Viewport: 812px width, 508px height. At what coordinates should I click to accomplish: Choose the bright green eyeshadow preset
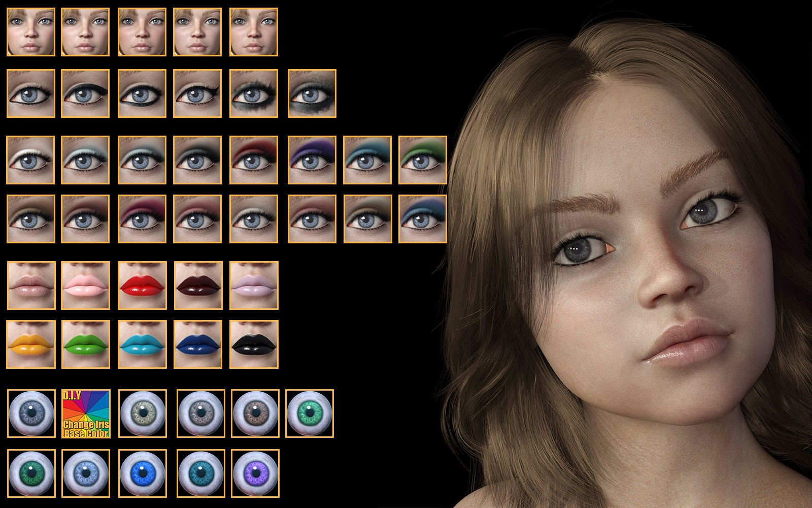pyautogui.click(x=423, y=160)
